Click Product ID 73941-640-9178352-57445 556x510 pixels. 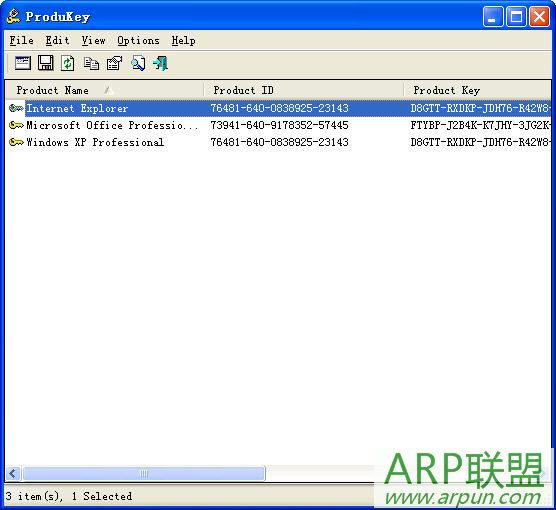click(279, 125)
